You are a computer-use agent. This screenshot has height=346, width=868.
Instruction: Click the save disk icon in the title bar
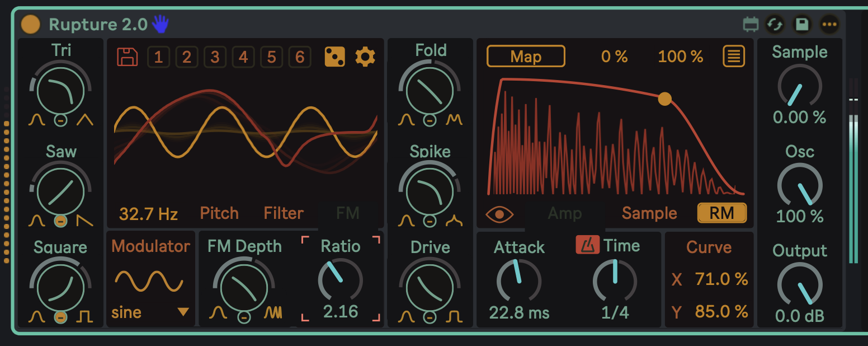click(803, 24)
